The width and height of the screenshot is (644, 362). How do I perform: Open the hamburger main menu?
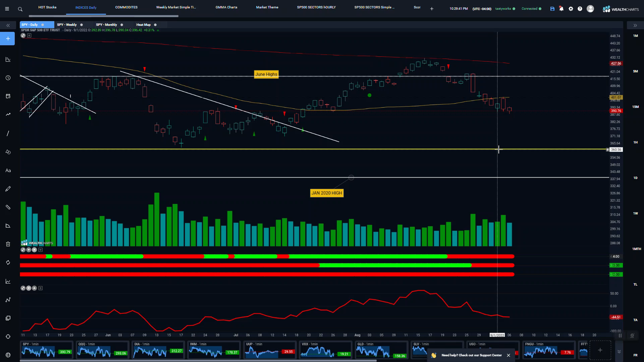point(7,9)
